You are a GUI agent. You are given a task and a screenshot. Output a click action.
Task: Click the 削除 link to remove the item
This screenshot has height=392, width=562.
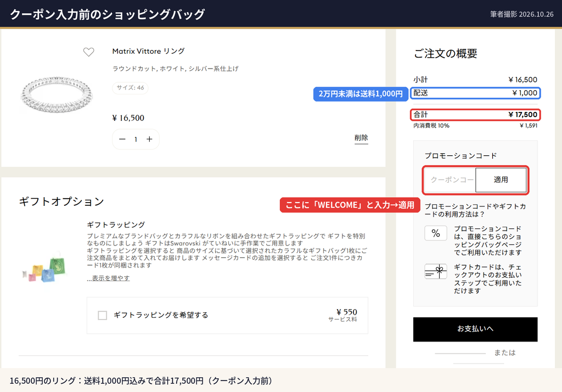click(361, 138)
